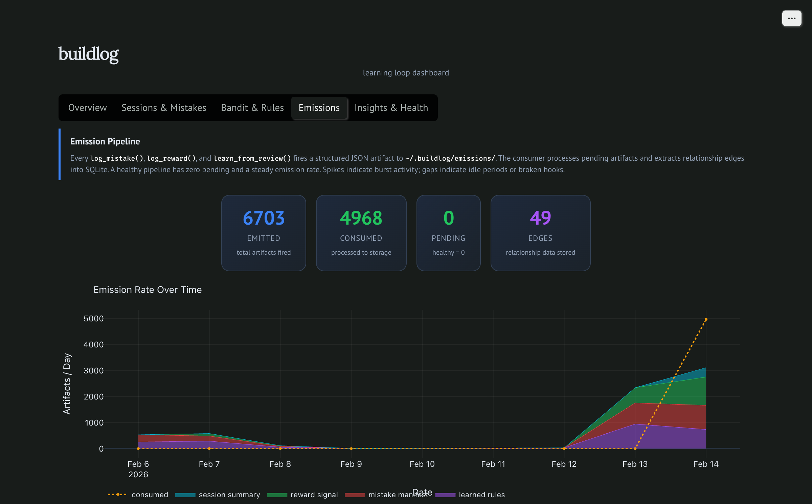Image resolution: width=812 pixels, height=504 pixels.
Task: Click the buildlog logo title
Action: [x=89, y=54]
